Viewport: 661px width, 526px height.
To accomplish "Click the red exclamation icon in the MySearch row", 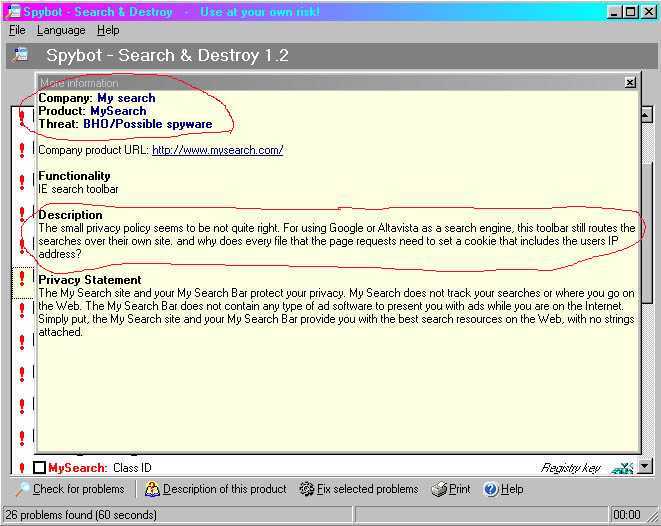I will pyautogui.click(x=22, y=467).
